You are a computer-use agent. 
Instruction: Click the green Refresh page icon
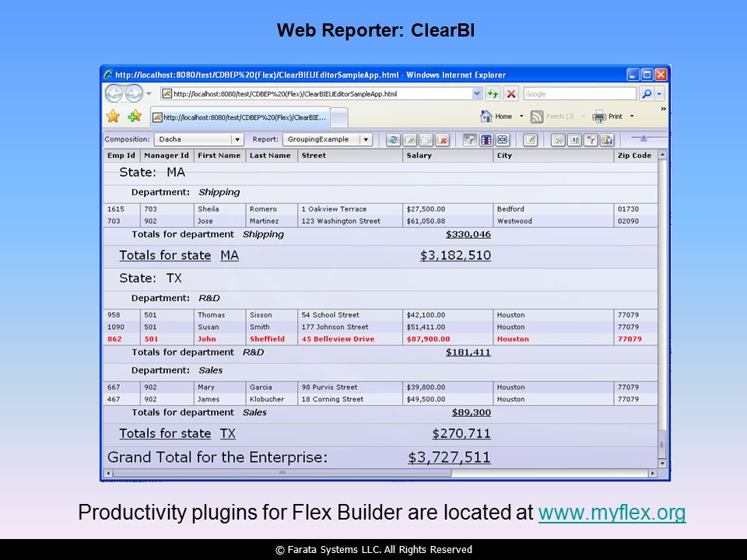point(493,94)
